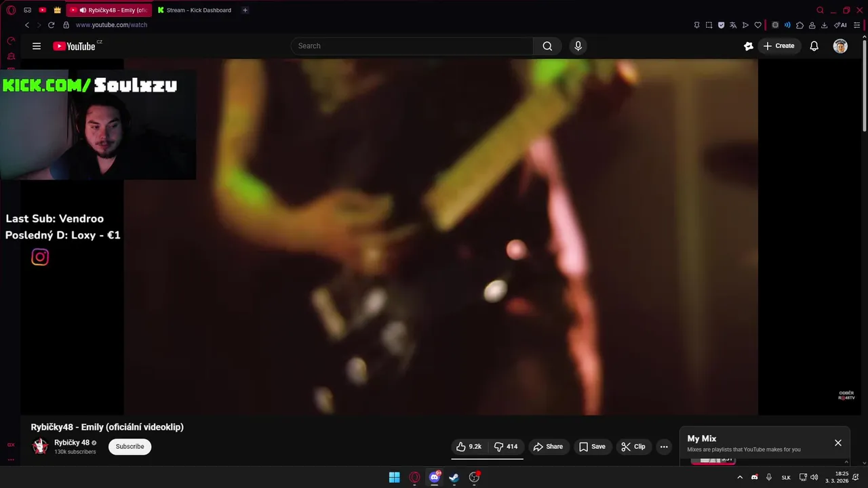Open the extensions cube icon
This screenshot has height=488, width=868.
(x=800, y=25)
